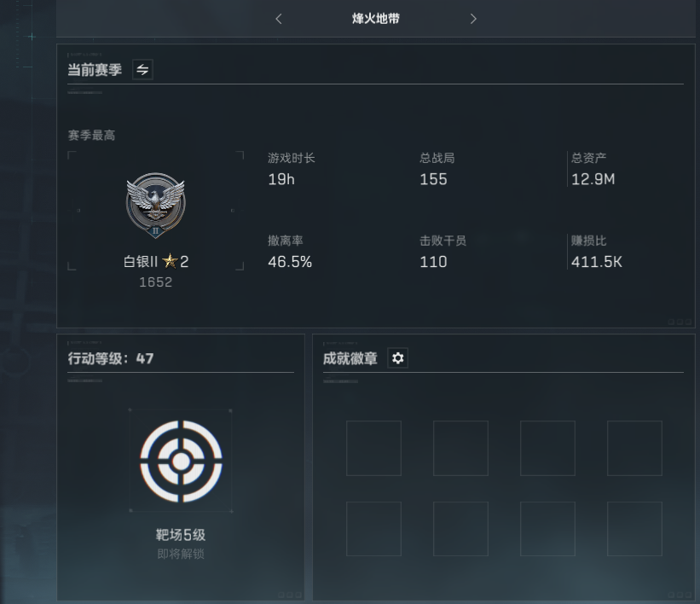Click the season swap icon beside 当前赛季
Image resolution: width=700 pixels, height=604 pixels.
[142, 70]
